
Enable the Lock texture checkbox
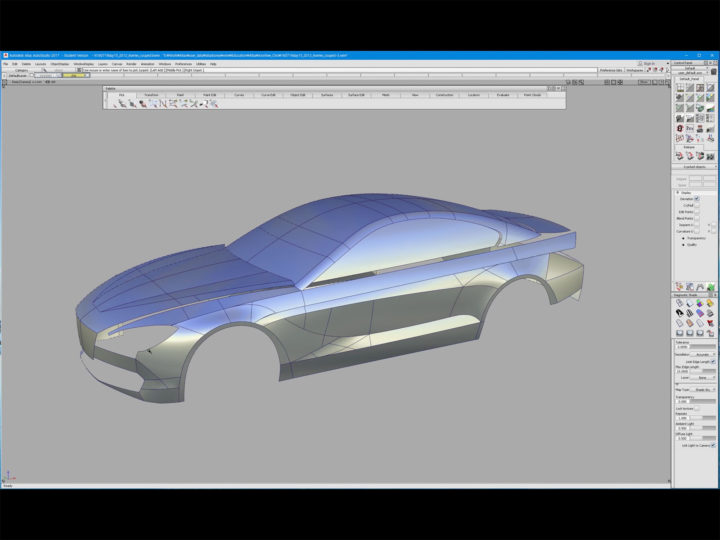point(697,408)
